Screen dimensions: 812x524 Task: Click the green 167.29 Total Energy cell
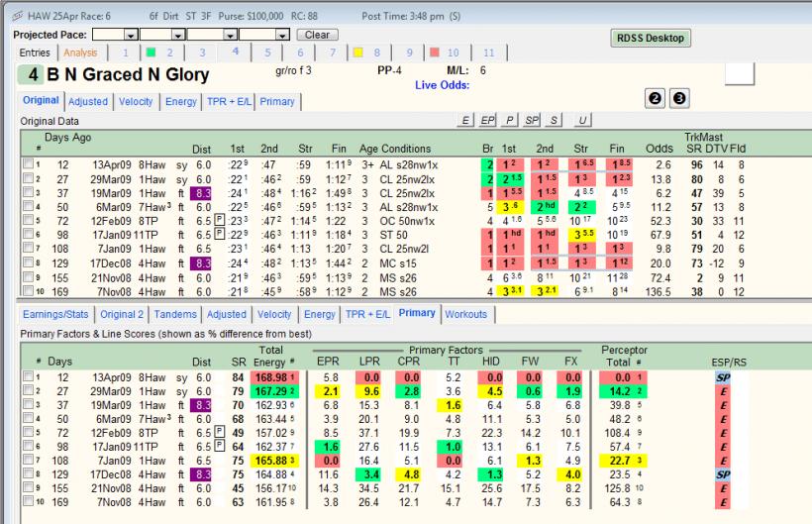(274, 391)
